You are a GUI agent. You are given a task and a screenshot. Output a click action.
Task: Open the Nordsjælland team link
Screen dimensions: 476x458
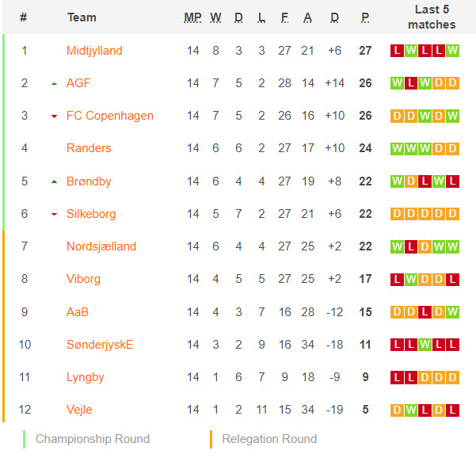[x=101, y=246]
